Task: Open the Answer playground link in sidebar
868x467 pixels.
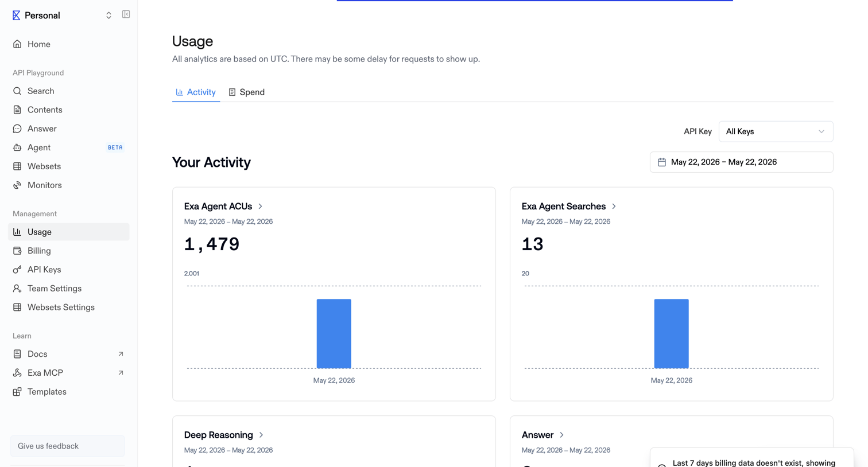Action: (x=69, y=129)
